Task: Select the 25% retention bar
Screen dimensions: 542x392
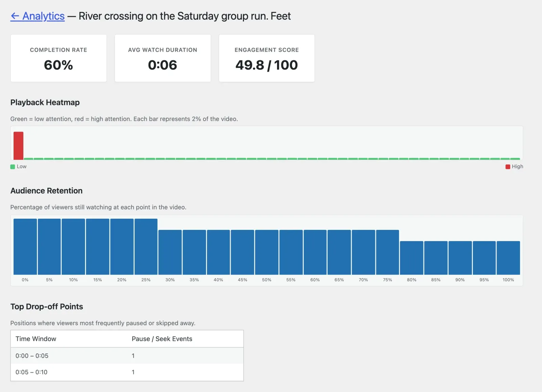Action: pyautogui.click(x=146, y=246)
